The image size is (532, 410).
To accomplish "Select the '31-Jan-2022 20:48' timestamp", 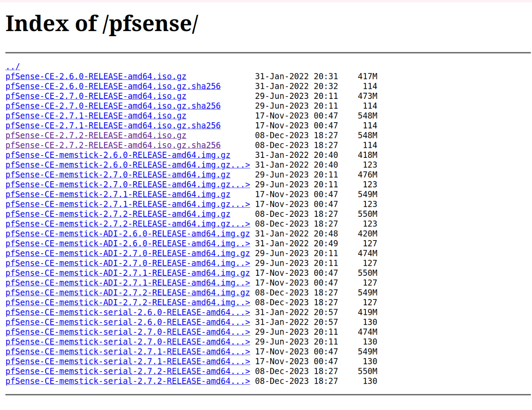I will click(296, 234).
